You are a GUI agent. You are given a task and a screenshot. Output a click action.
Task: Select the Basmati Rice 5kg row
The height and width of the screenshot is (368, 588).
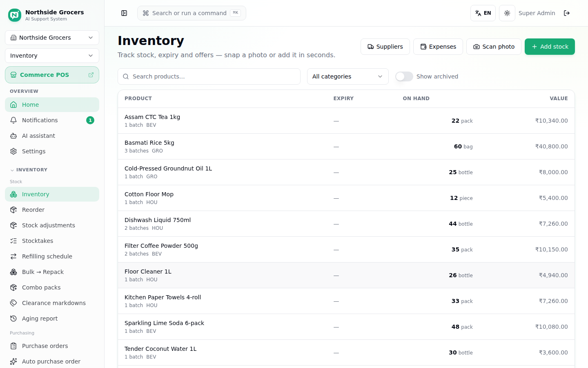click(x=346, y=146)
